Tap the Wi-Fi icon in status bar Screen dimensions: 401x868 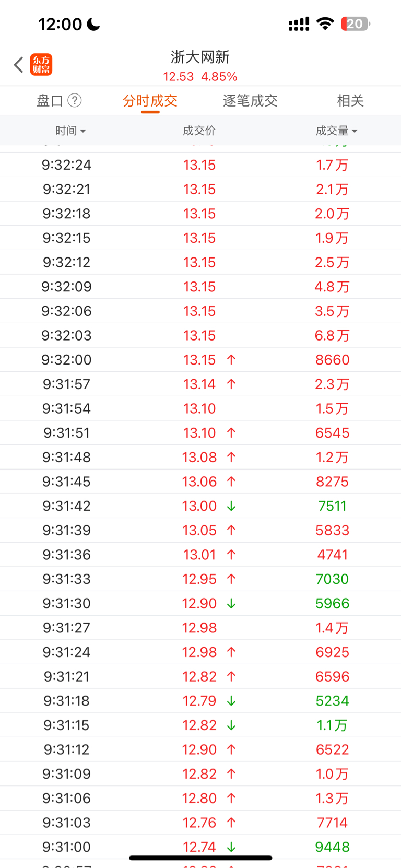pos(325,24)
